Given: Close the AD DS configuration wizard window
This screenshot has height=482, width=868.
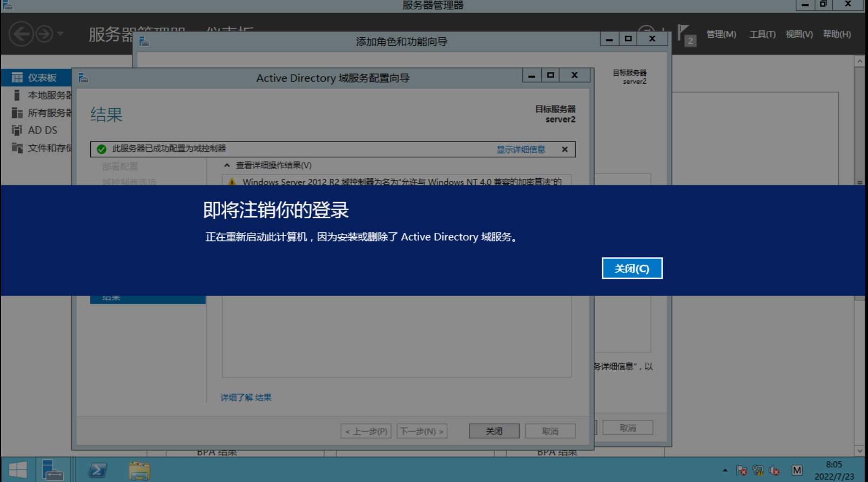Looking at the screenshot, I should pyautogui.click(x=575, y=76).
